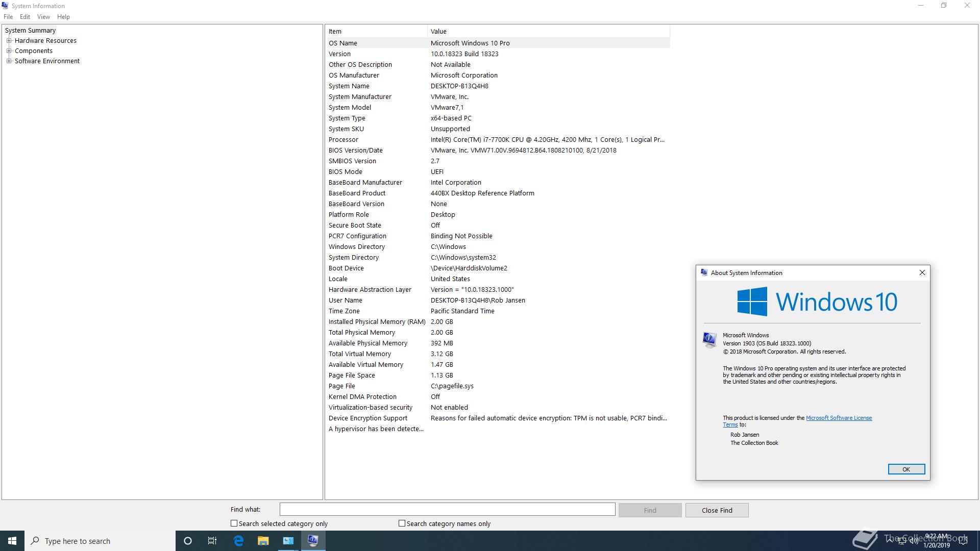Close the About System Information dialog

coord(922,272)
